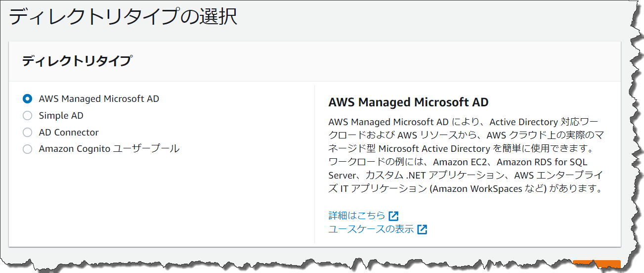The width and height of the screenshot is (644, 273).
Task: Click external-link icon beside ユースケースの表示
Action: pos(422,229)
